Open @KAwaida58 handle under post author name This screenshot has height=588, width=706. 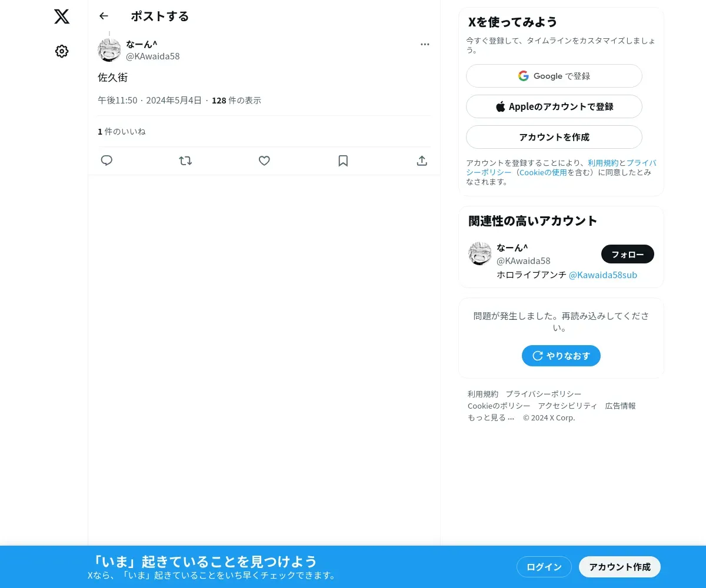(x=153, y=56)
